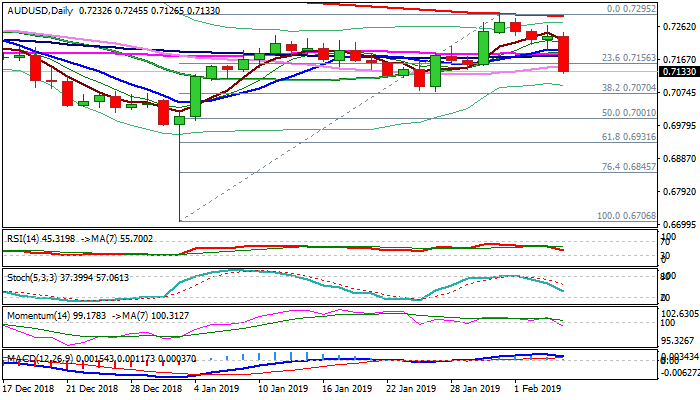Click the 17 Dec 2018 date label
700x400 pixels.
click(27, 387)
